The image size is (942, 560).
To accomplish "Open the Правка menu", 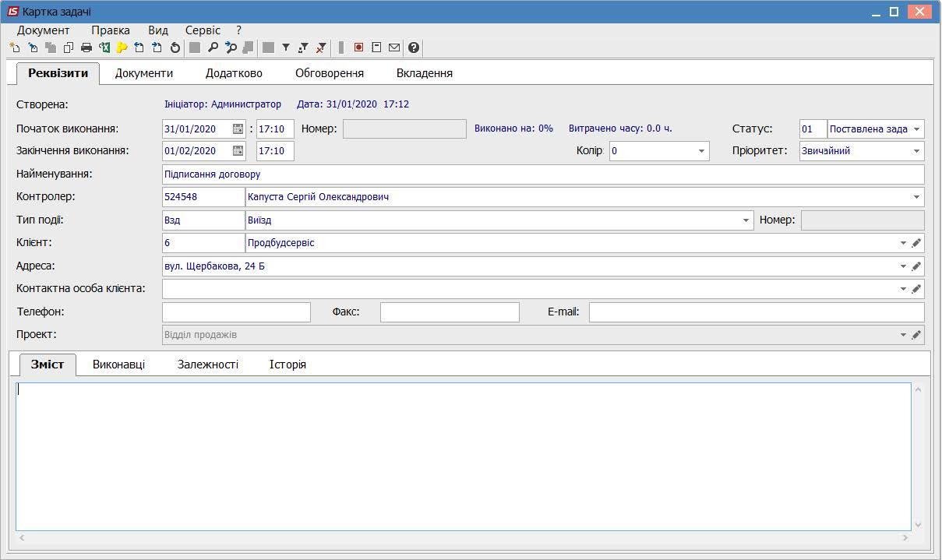I will tap(111, 30).
